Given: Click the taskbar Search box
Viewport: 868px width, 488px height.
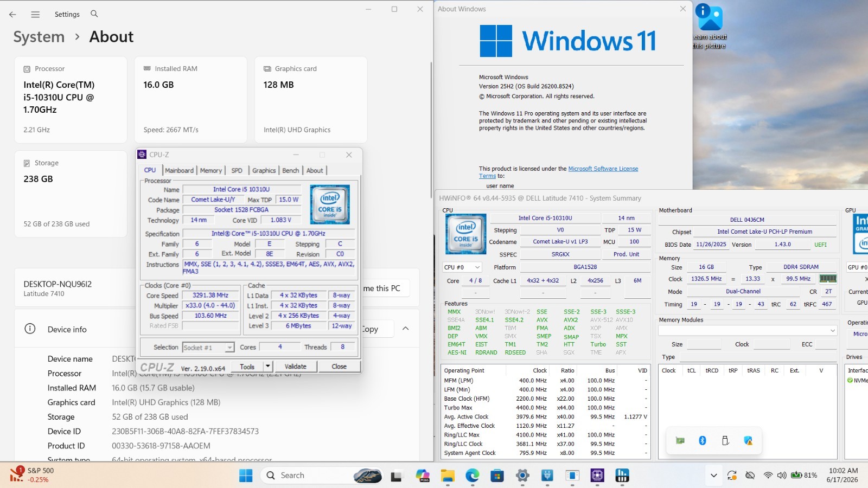Looking at the screenshot, I should click(x=323, y=476).
